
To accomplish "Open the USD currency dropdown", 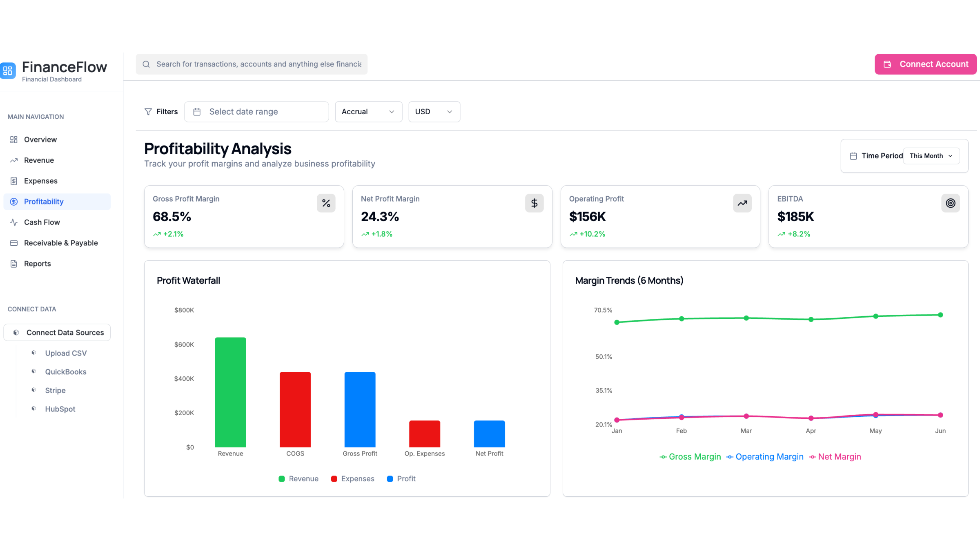I will 434,111.
